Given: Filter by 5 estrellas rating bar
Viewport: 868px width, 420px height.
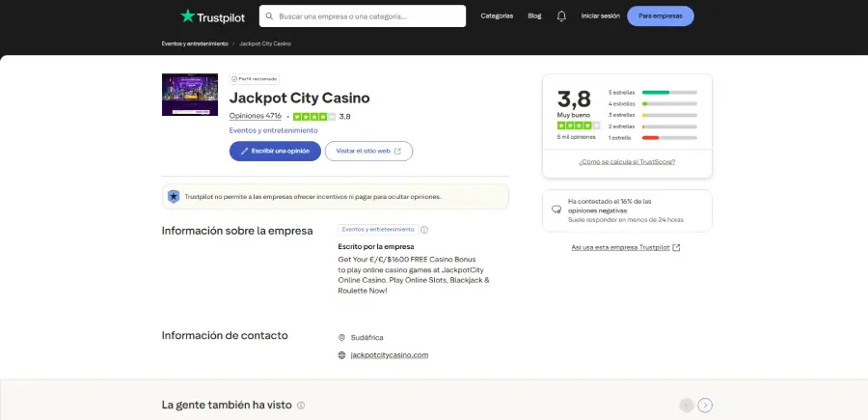Looking at the screenshot, I should [x=652, y=93].
